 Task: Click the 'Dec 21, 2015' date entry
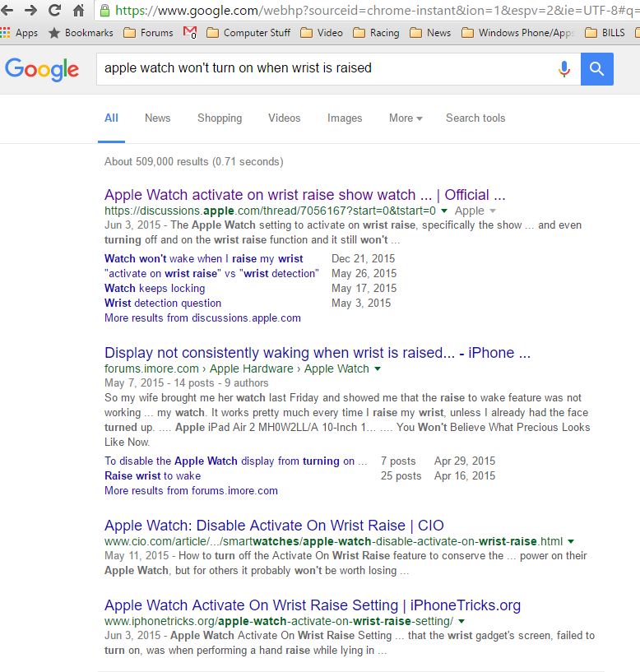(363, 259)
